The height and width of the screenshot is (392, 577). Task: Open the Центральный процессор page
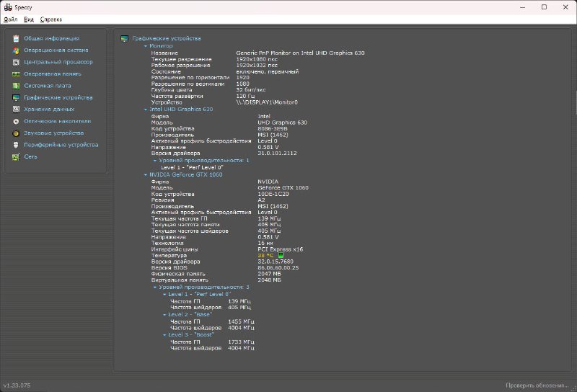(x=58, y=62)
